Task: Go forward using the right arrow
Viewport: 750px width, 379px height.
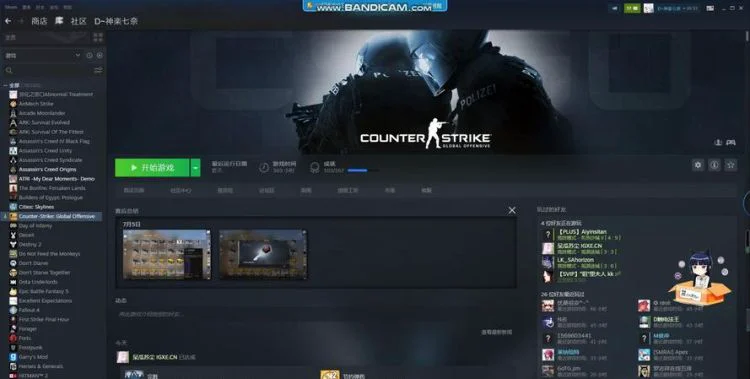Action: pos(20,21)
